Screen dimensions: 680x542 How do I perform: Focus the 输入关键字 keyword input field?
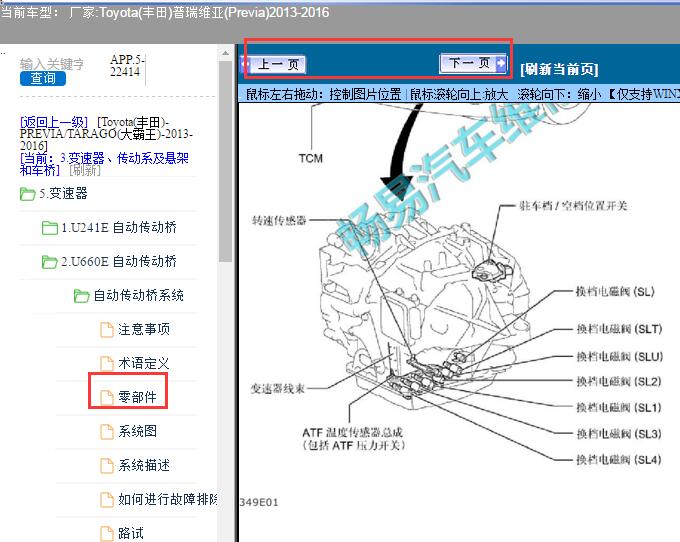pyautogui.click(x=52, y=64)
